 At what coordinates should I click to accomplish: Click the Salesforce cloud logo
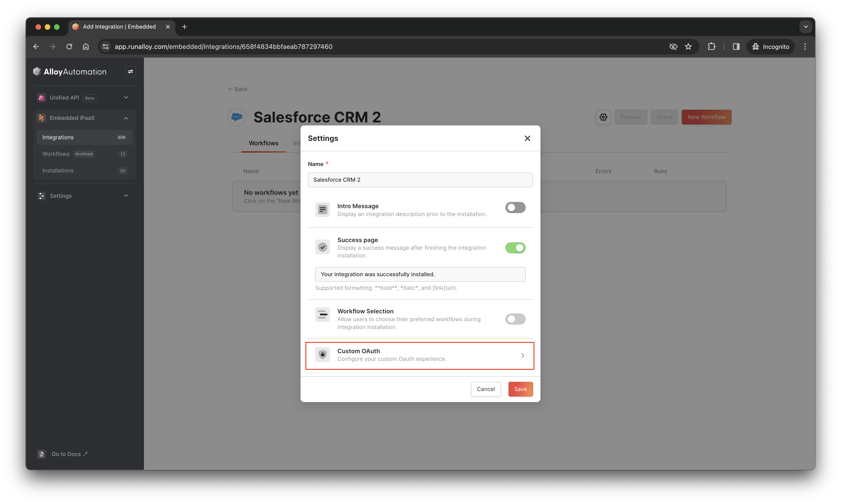(x=237, y=117)
